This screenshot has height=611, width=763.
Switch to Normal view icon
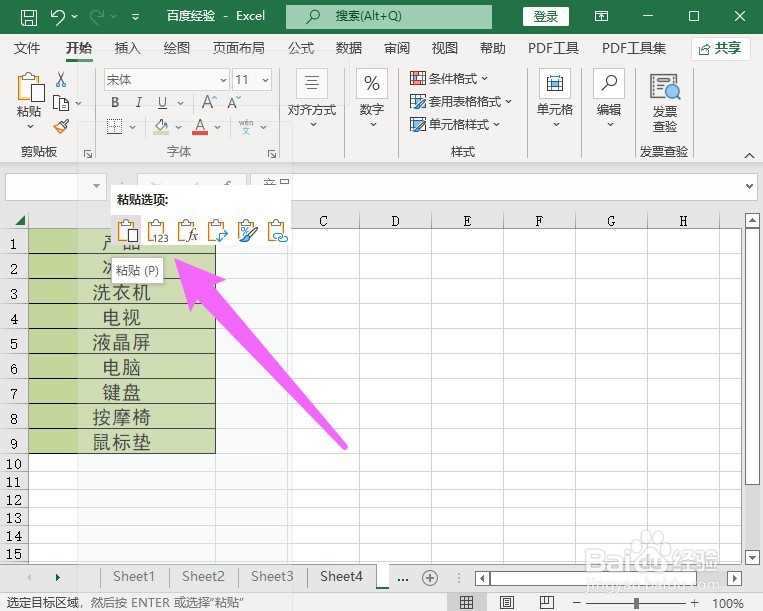click(466, 603)
